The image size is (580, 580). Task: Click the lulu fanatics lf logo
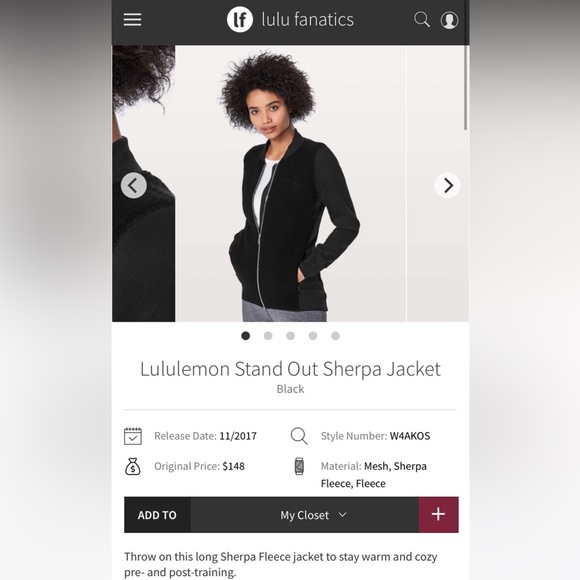(x=240, y=20)
